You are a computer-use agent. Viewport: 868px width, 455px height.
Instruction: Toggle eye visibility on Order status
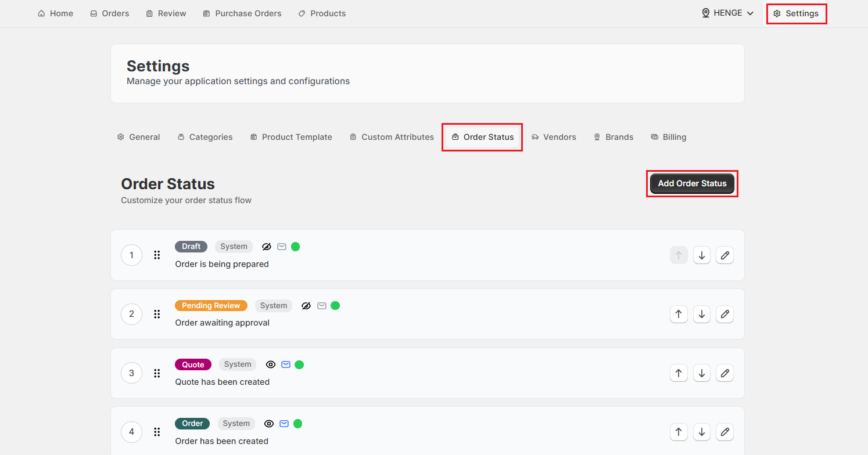(x=269, y=424)
